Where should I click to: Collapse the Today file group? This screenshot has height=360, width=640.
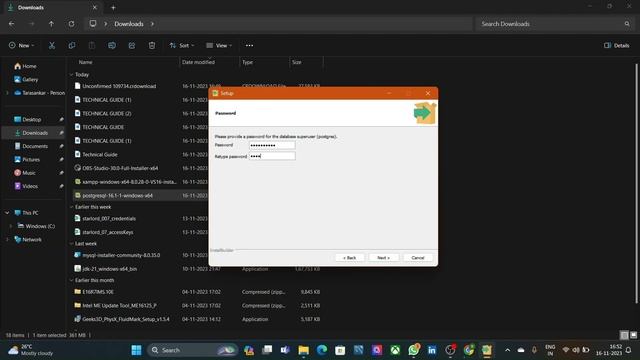pos(71,75)
